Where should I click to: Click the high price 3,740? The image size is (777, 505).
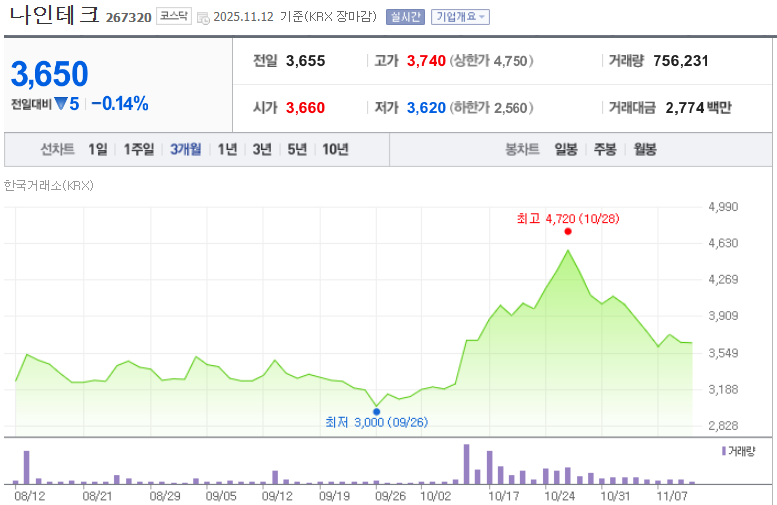click(426, 61)
